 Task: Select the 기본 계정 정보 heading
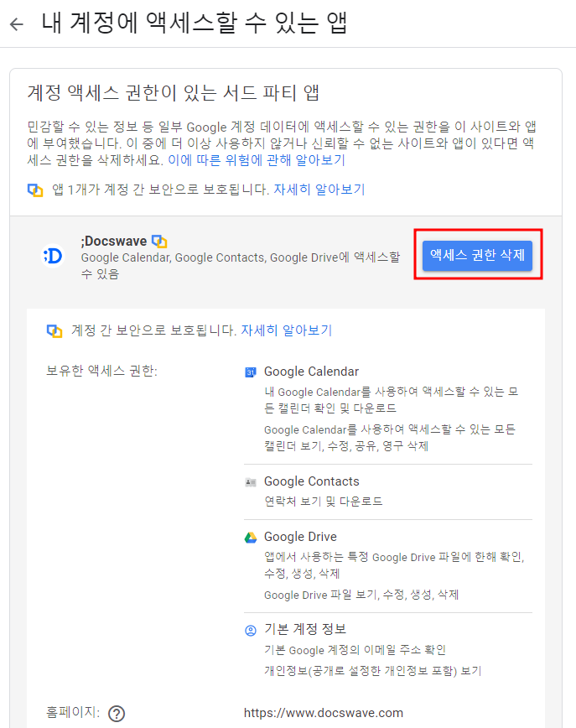pyautogui.click(x=305, y=629)
